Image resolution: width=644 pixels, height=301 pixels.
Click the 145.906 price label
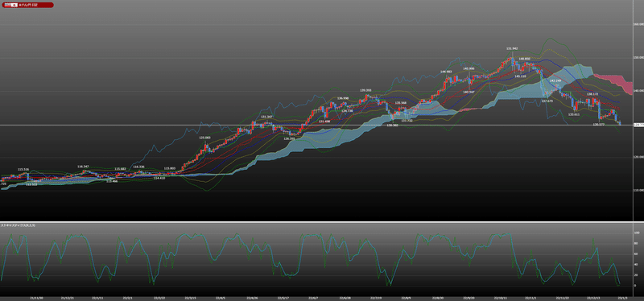469,68
